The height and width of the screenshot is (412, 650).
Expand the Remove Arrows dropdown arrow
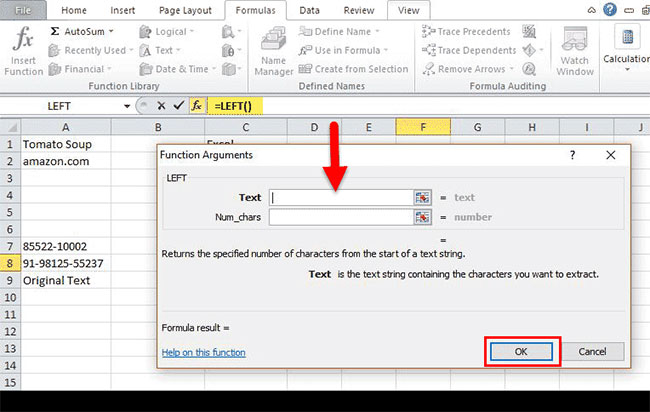512,69
